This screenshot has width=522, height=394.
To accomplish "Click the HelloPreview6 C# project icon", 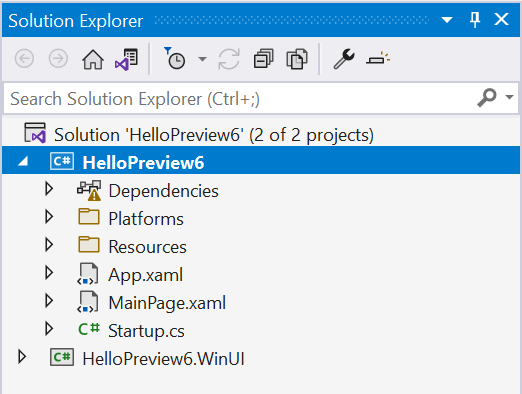I will (62, 161).
